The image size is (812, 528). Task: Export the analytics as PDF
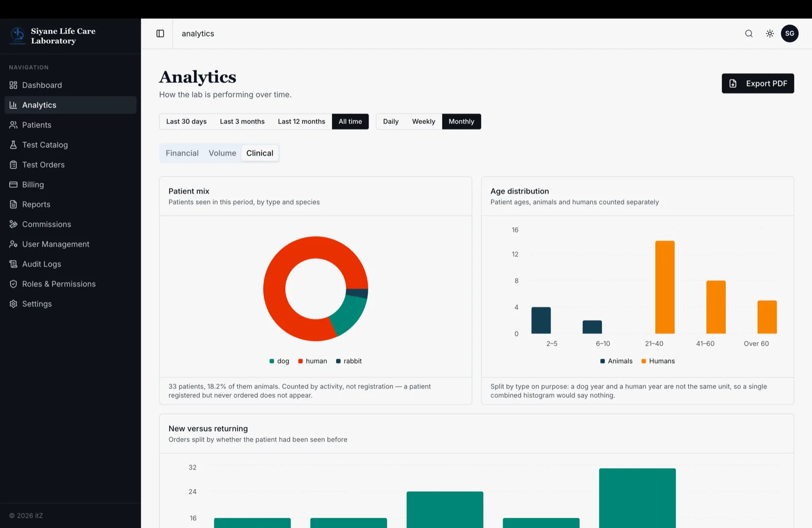point(758,83)
